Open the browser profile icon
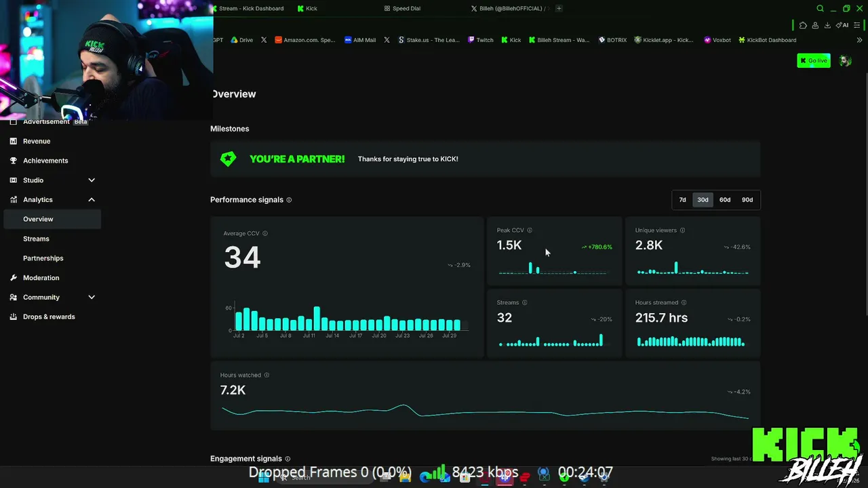Viewport: 868px width, 488px height. (815, 25)
